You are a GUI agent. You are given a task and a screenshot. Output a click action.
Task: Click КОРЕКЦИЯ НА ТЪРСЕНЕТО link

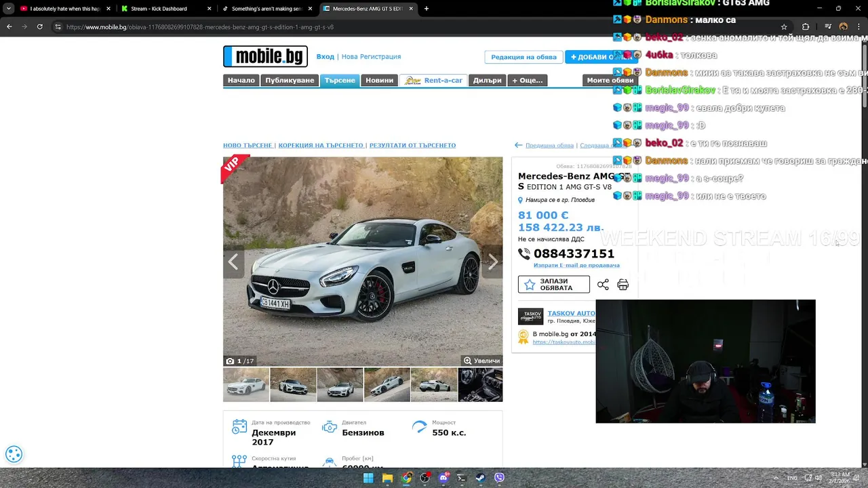321,145
